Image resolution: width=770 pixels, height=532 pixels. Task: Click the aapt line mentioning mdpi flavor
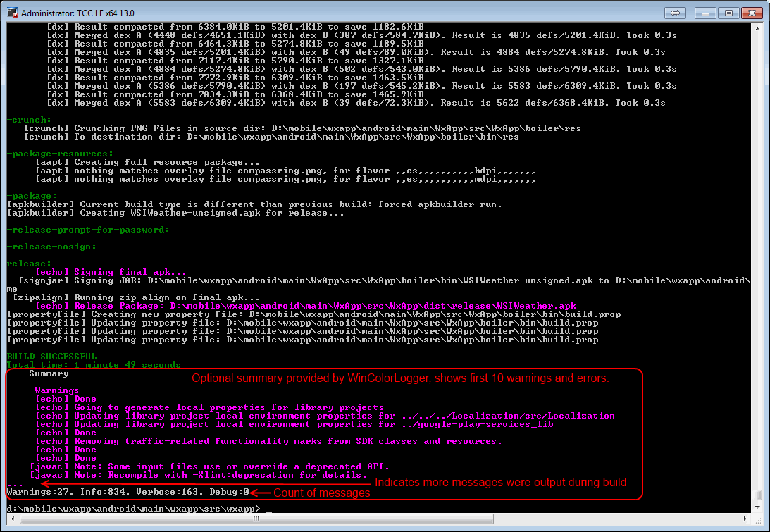[285, 179]
